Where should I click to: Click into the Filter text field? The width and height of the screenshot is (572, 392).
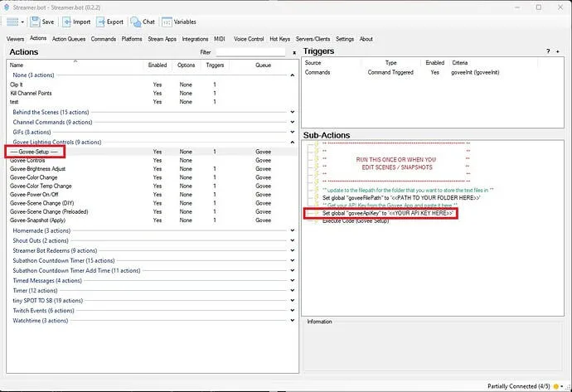point(250,52)
